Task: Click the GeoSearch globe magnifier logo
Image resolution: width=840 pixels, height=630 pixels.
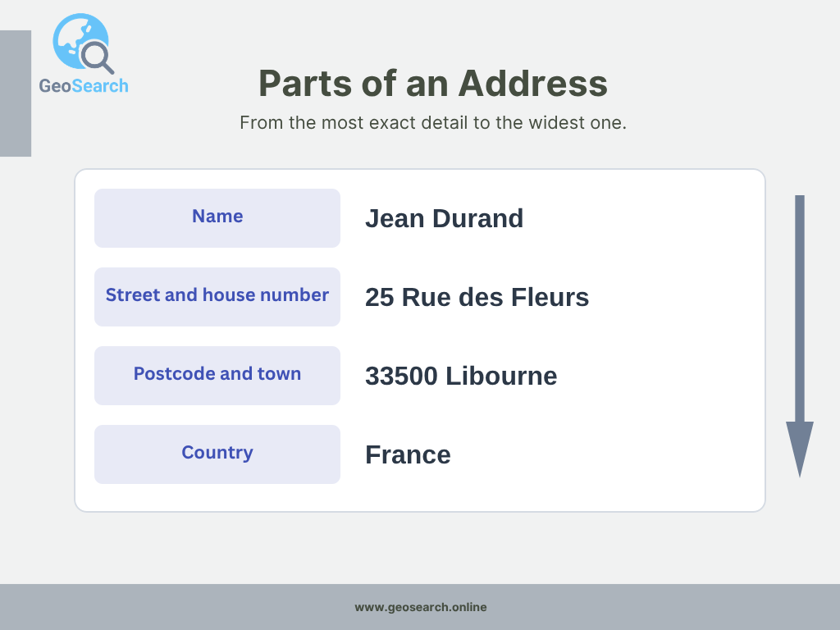Action: pyautogui.click(x=84, y=44)
